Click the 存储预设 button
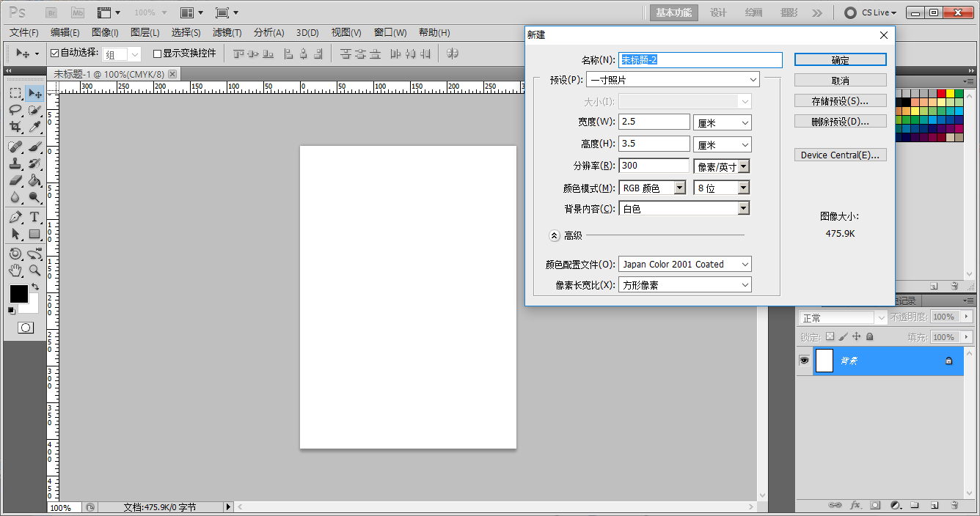Viewport: 980px width, 516px height. [x=840, y=101]
